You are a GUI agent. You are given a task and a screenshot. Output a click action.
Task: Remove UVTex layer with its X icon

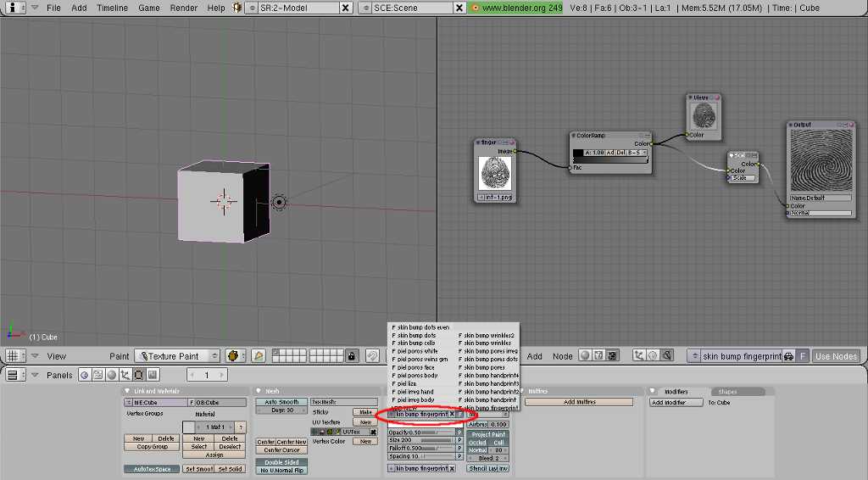coord(374,432)
